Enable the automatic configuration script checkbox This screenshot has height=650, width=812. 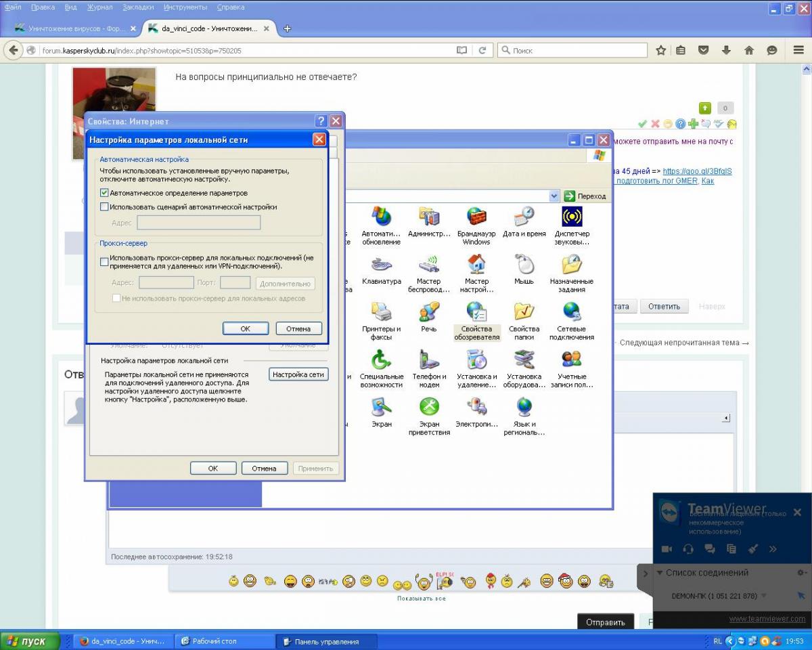coord(104,207)
